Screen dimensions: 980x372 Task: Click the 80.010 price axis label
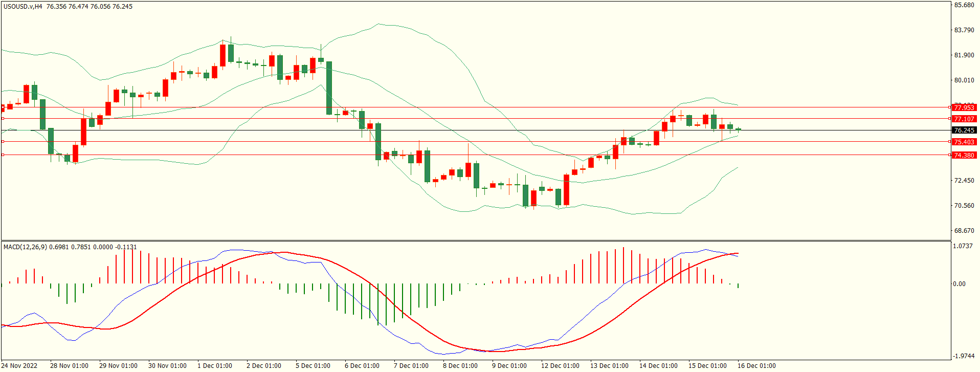(x=964, y=80)
